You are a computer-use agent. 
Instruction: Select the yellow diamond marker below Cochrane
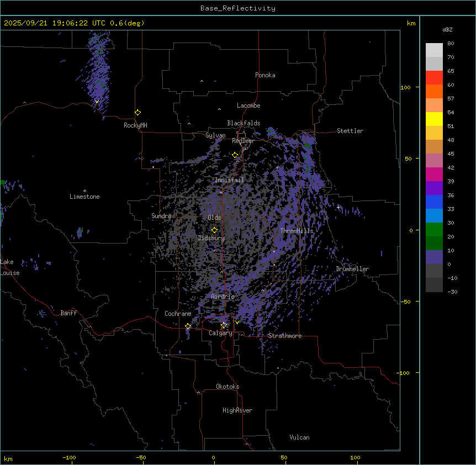click(x=188, y=326)
